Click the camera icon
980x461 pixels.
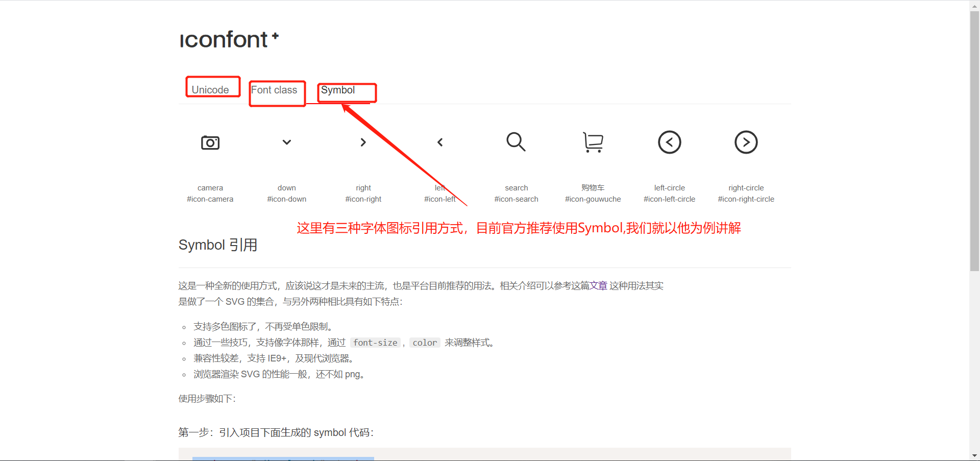(x=210, y=142)
